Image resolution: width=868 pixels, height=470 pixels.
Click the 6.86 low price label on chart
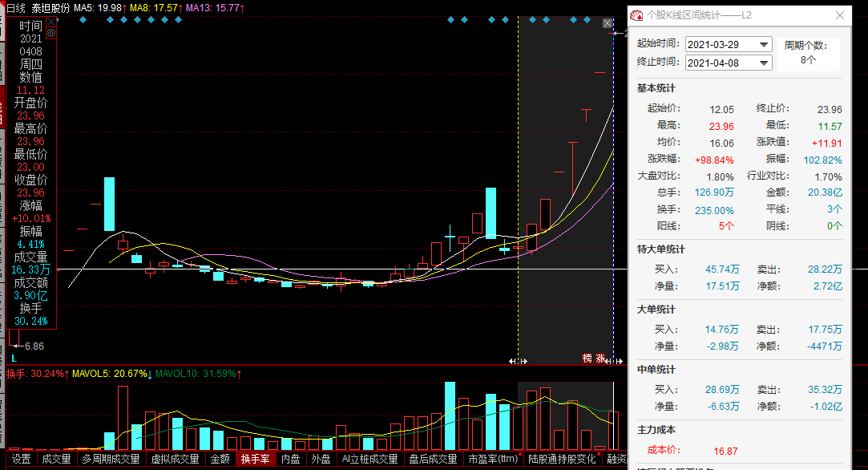(34, 346)
